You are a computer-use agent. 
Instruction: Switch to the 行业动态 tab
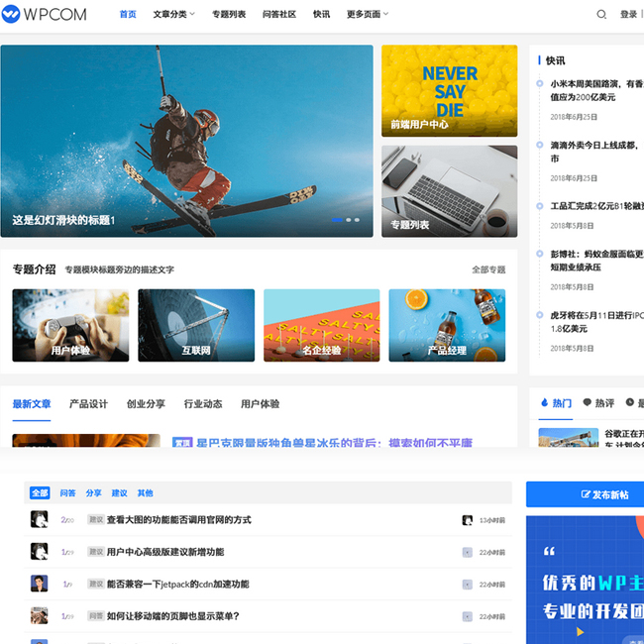pyautogui.click(x=203, y=404)
